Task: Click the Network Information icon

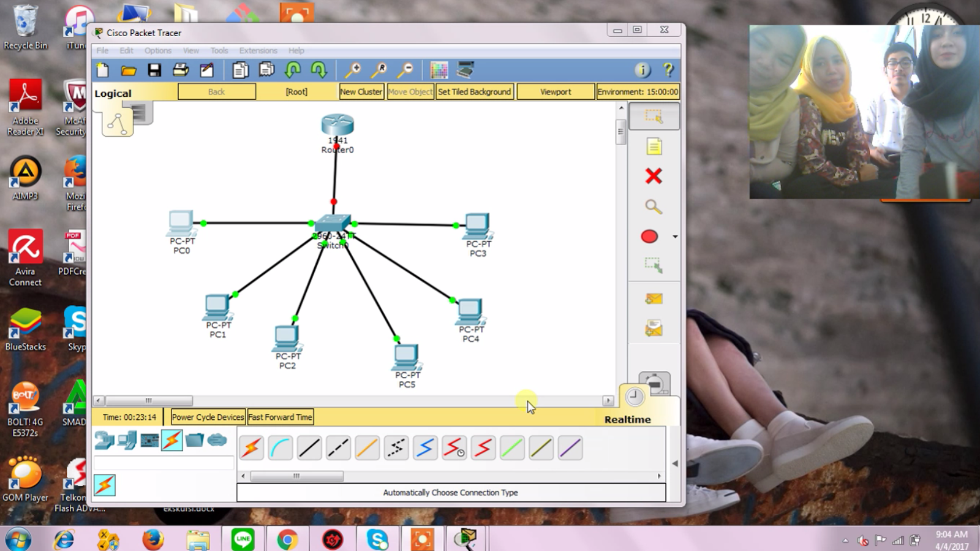Action: [x=643, y=70]
